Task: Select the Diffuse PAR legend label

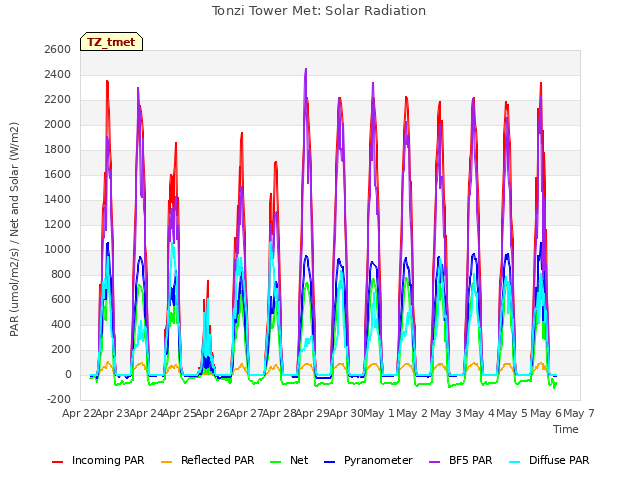Action: pyautogui.click(x=559, y=460)
